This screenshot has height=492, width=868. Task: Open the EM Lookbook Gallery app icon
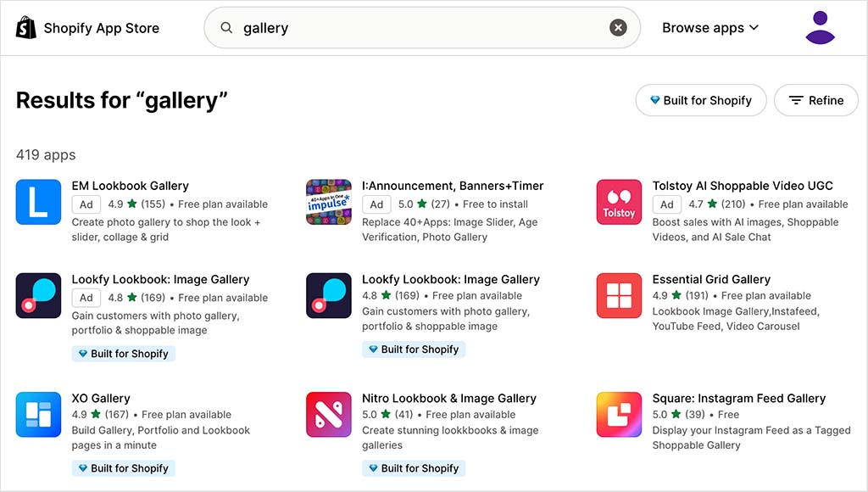(x=38, y=202)
